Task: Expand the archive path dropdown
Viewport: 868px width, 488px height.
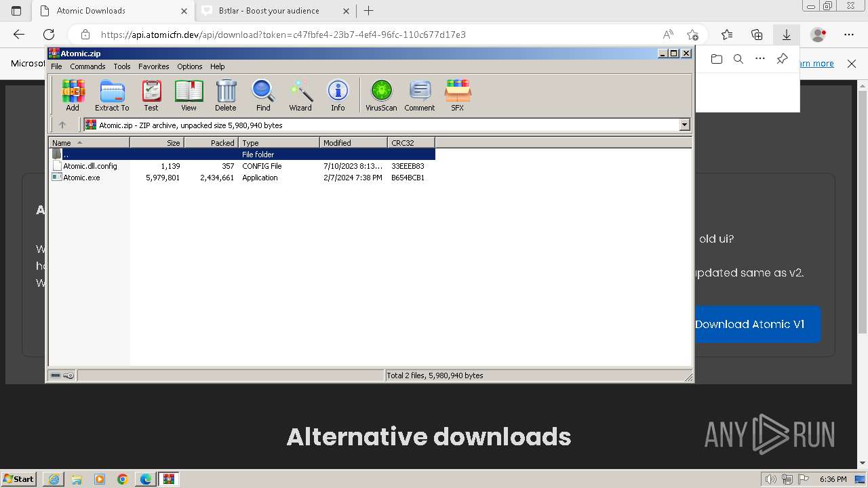Action: [684, 125]
